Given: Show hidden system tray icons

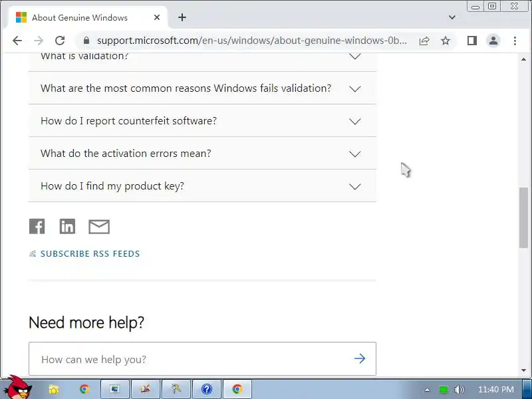Looking at the screenshot, I should (427, 390).
